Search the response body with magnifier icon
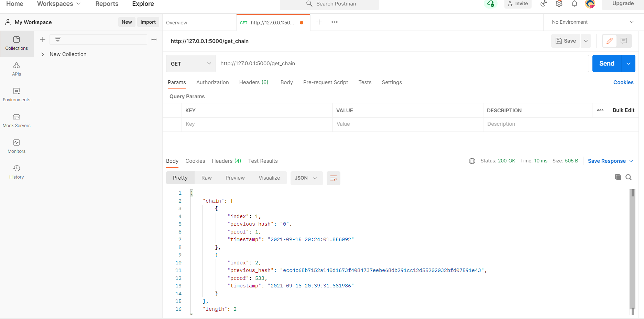This screenshot has width=644, height=319. coord(629,177)
